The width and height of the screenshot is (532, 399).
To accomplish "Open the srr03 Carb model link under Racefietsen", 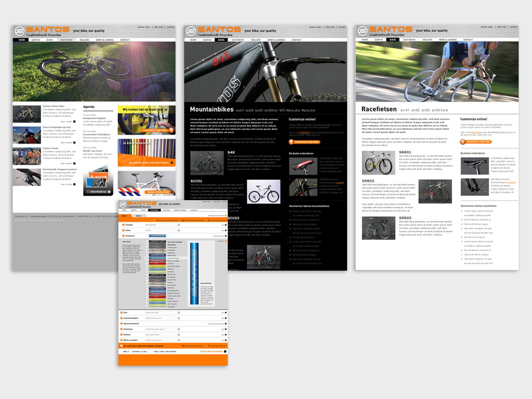I will click(440, 110).
